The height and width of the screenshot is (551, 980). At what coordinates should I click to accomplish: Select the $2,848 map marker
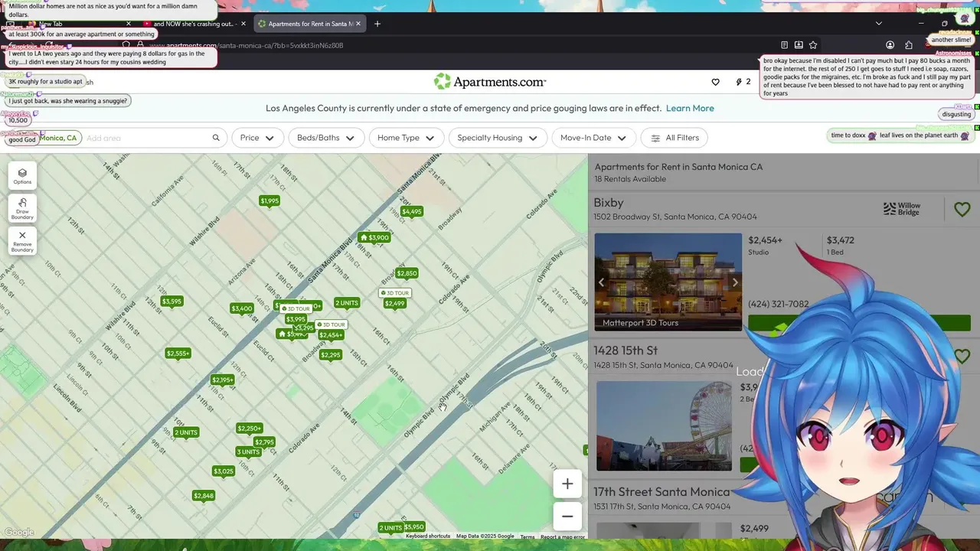coord(204,496)
